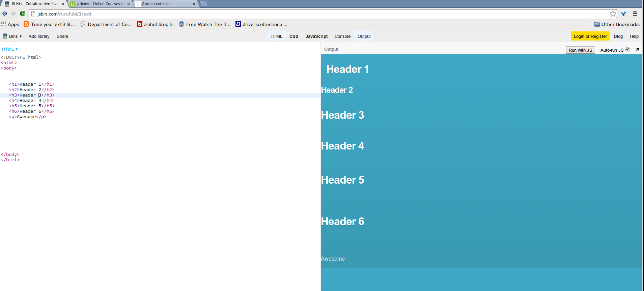Open the Blog link
Viewport: 644px width, 291px height.
(618, 36)
